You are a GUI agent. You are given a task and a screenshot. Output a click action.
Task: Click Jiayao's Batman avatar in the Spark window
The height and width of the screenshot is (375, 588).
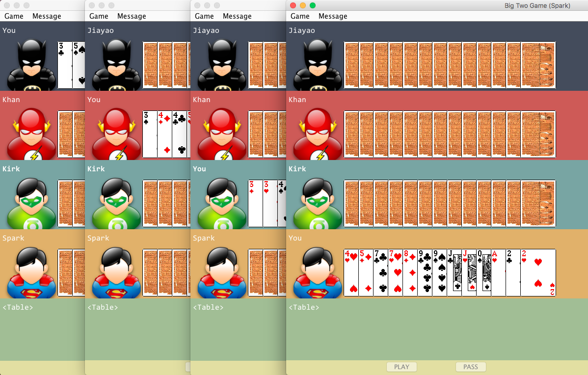(x=318, y=65)
